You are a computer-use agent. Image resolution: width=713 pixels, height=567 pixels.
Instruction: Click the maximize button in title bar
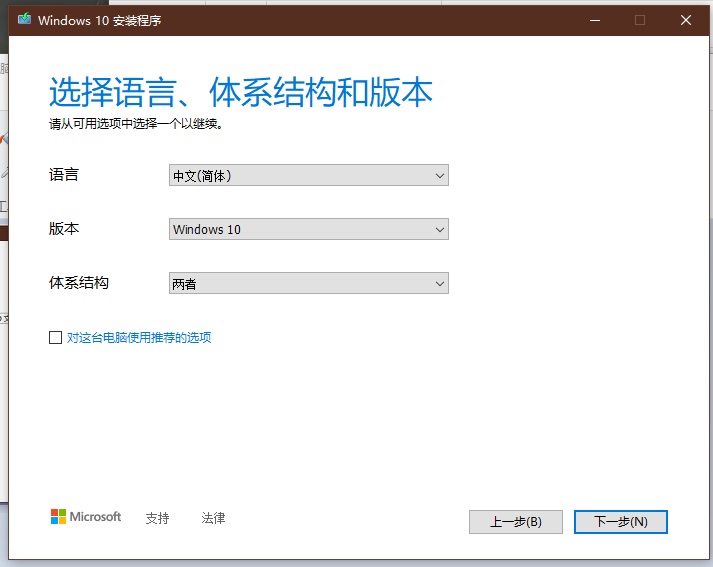coord(640,20)
